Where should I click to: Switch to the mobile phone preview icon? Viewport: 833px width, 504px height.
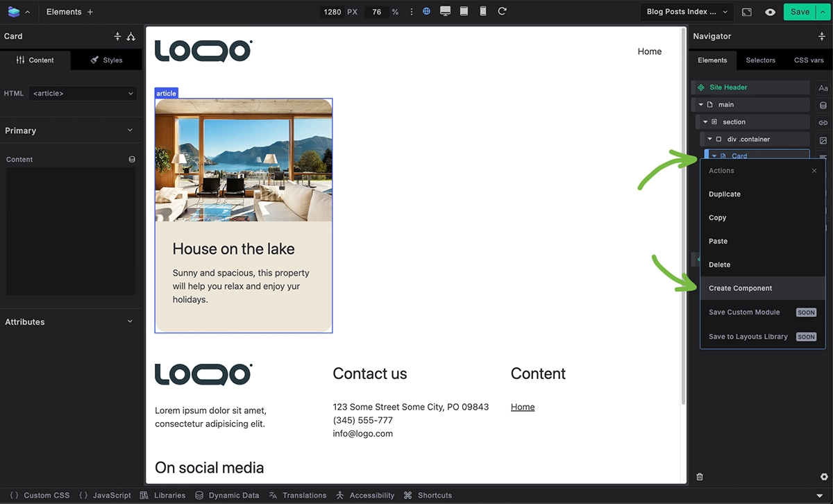[482, 11]
